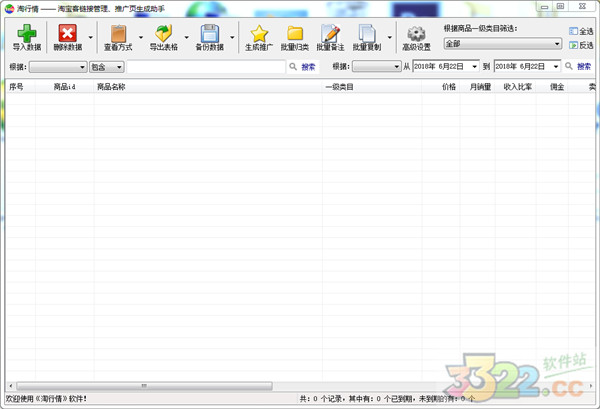
Task: Sort by 佣金 column header
Action: pyautogui.click(x=557, y=87)
